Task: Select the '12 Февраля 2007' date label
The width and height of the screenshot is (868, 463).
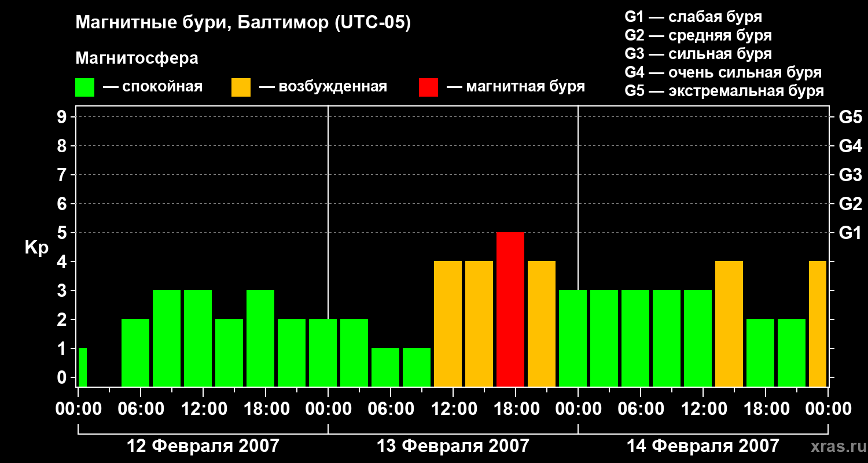Action: coord(203,446)
